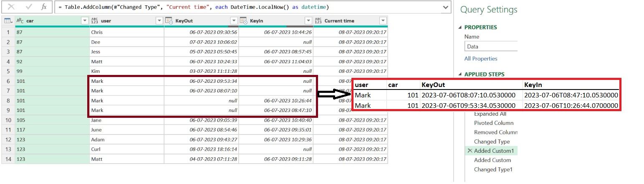This screenshot has height=184, width=644.
Task: Click KeyOut value 08-07-2023 18:16:14
Action: click(x=201, y=149)
